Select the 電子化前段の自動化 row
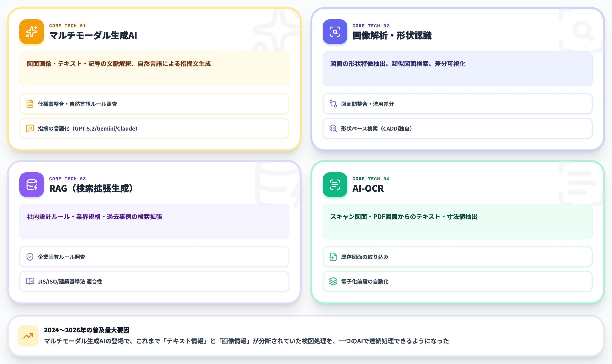This screenshot has width=612, height=364. 457,281
